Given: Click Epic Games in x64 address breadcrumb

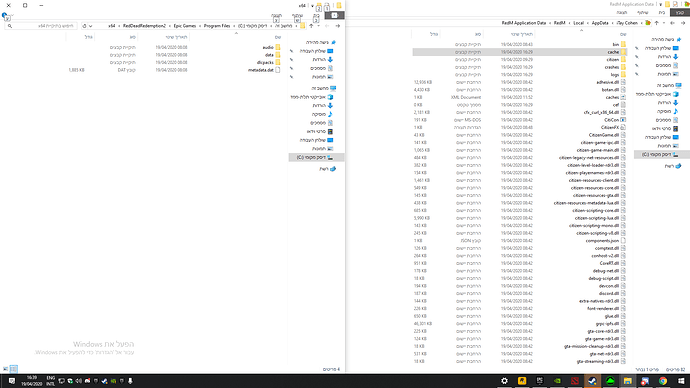Looking at the screenshot, I should [x=185, y=26].
